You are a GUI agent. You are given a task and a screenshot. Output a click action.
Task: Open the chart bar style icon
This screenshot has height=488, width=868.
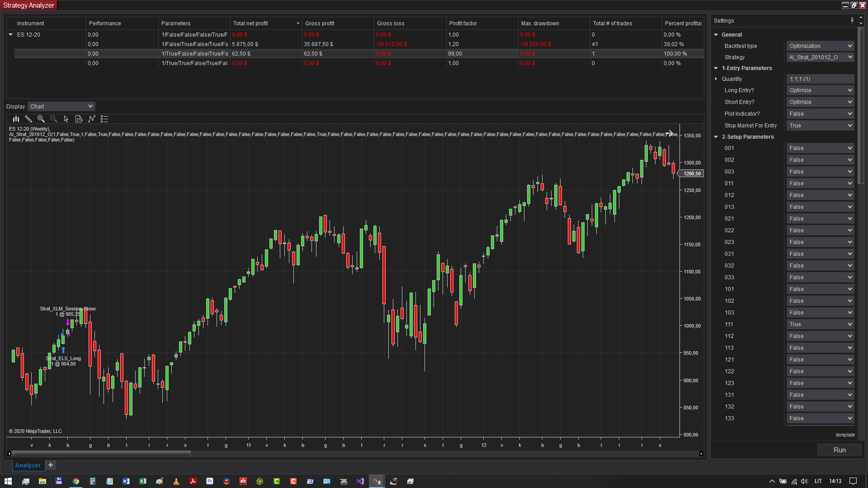click(x=16, y=119)
